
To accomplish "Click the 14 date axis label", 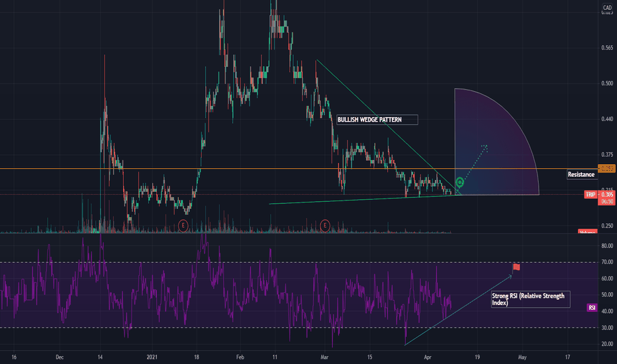I will pyautogui.click(x=100, y=357).
